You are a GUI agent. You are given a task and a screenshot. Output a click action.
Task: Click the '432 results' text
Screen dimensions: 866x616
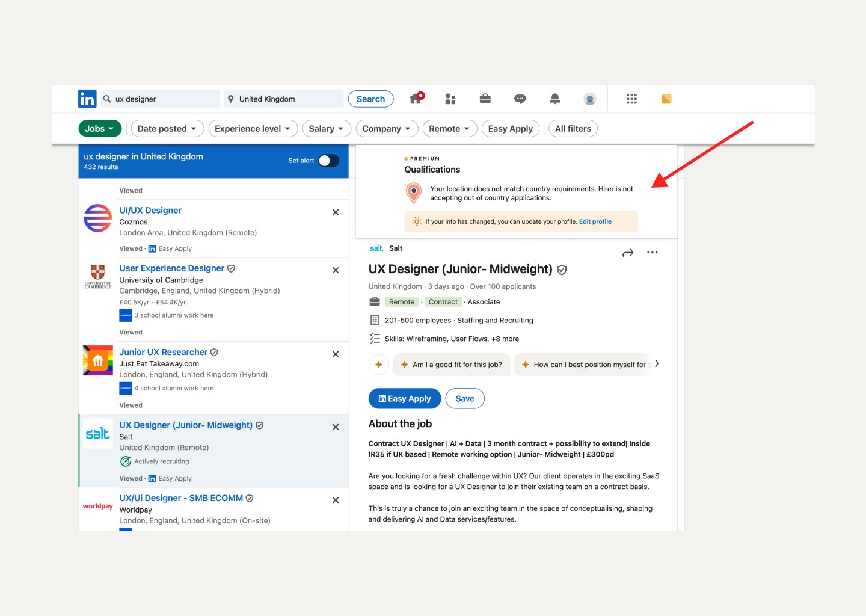(101, 167)
